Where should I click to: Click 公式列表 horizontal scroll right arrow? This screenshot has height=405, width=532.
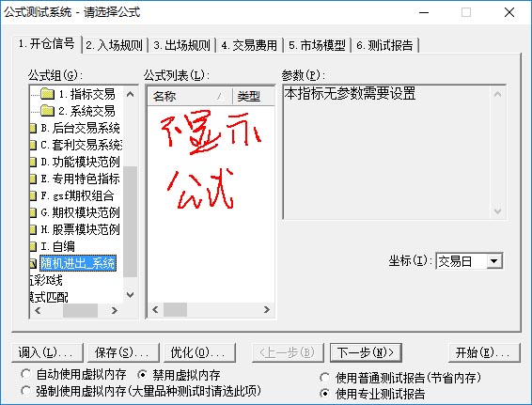pyautogui.click(x=267, y=310)
